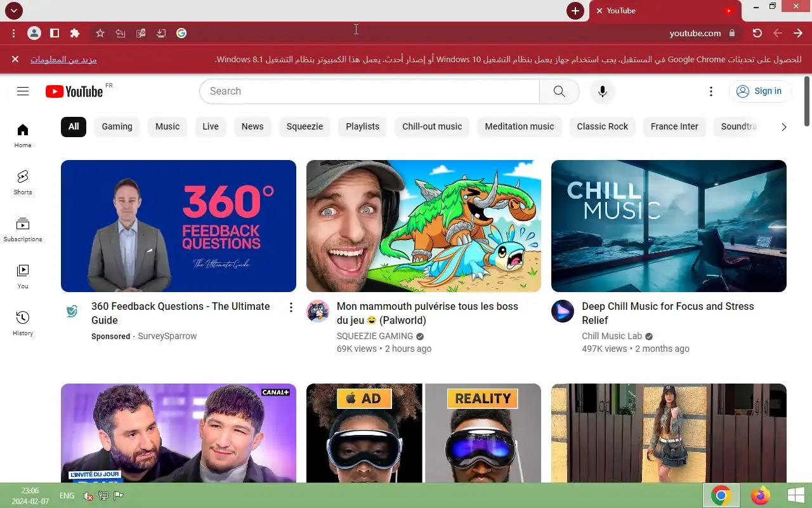Screen dimensions: 812x508
Task: Click the magnifying glass search button
Action: (559, 91)
